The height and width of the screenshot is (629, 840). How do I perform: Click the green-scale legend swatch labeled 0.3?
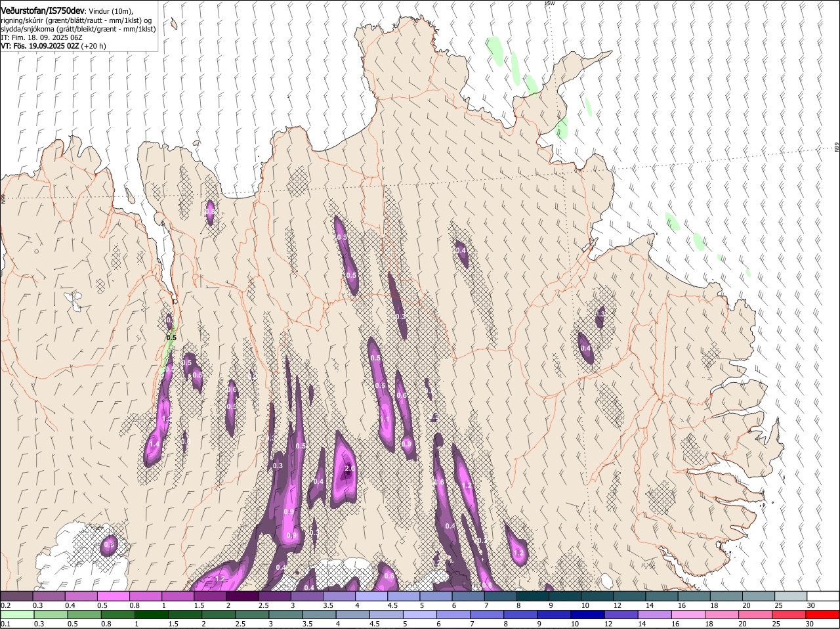51,615
